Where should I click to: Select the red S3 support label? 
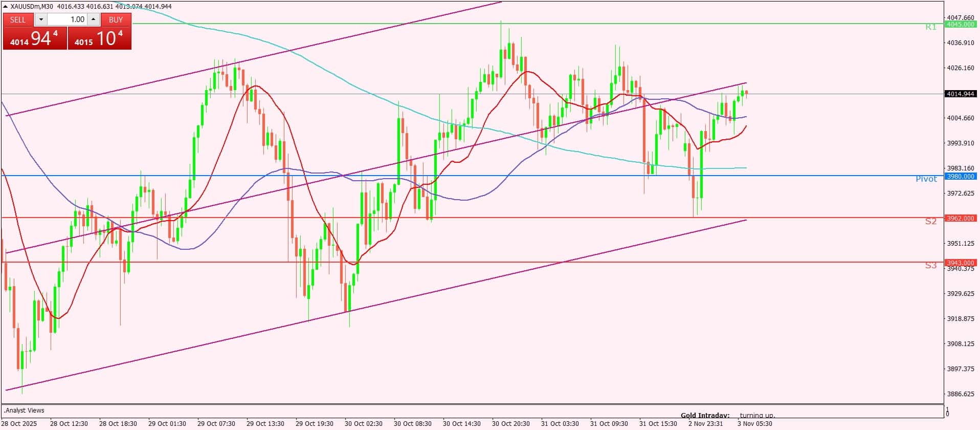click(931, 265)
